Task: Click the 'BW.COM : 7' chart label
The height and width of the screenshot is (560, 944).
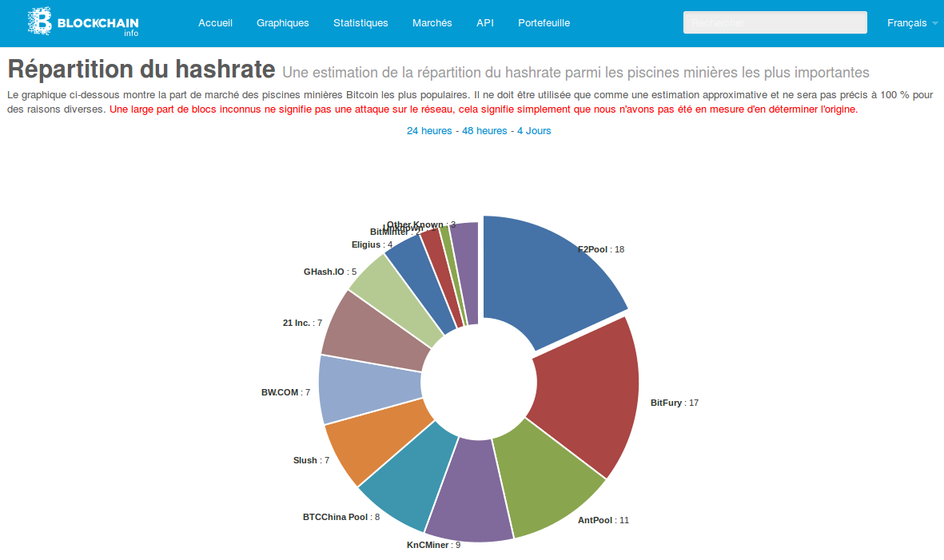Action: 285,392
